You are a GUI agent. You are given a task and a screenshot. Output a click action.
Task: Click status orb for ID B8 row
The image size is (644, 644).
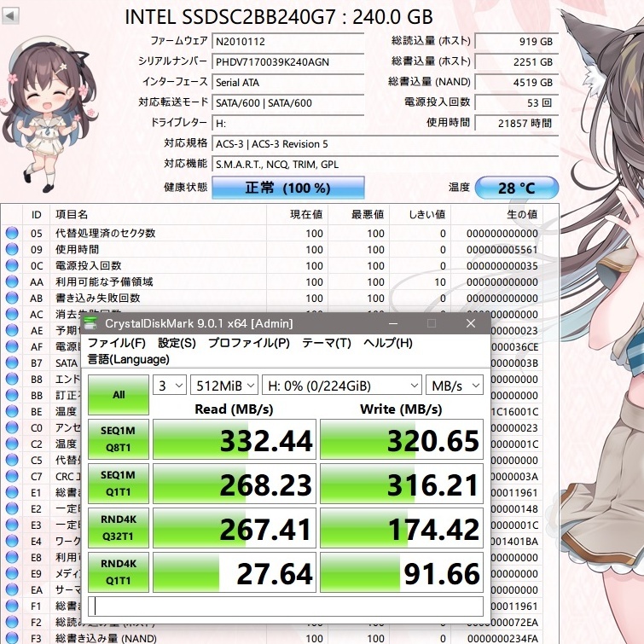(12, 379)
